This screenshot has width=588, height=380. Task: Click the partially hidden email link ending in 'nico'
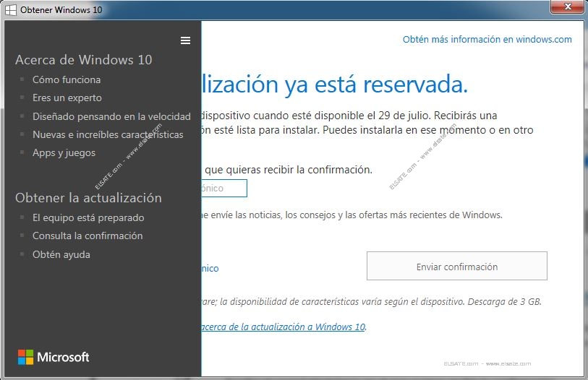(x=210, y=268)
